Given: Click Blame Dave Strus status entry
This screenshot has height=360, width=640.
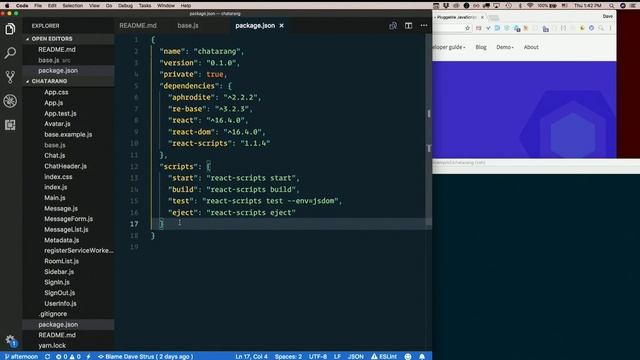Looking at the screenshot, I should (145, 356).
